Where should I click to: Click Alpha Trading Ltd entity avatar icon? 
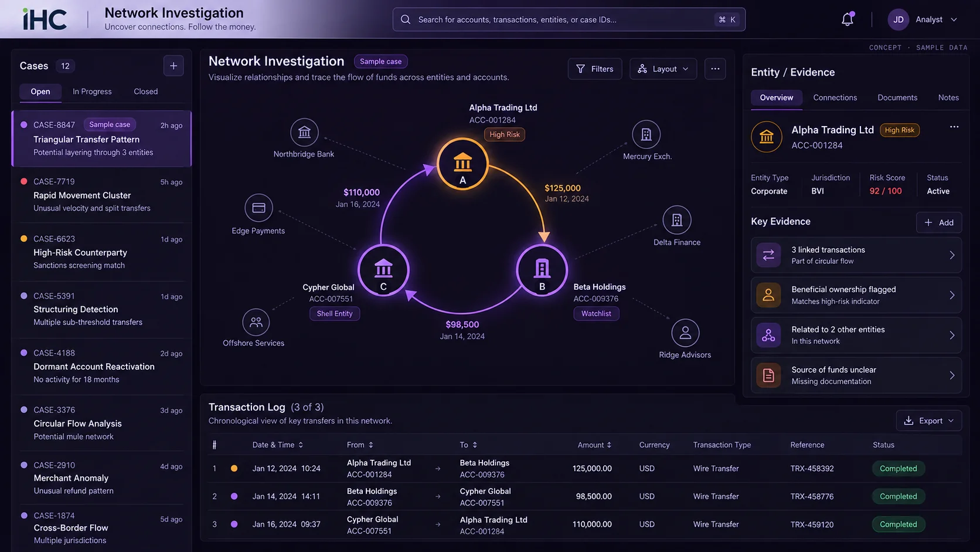pos(767,137)
